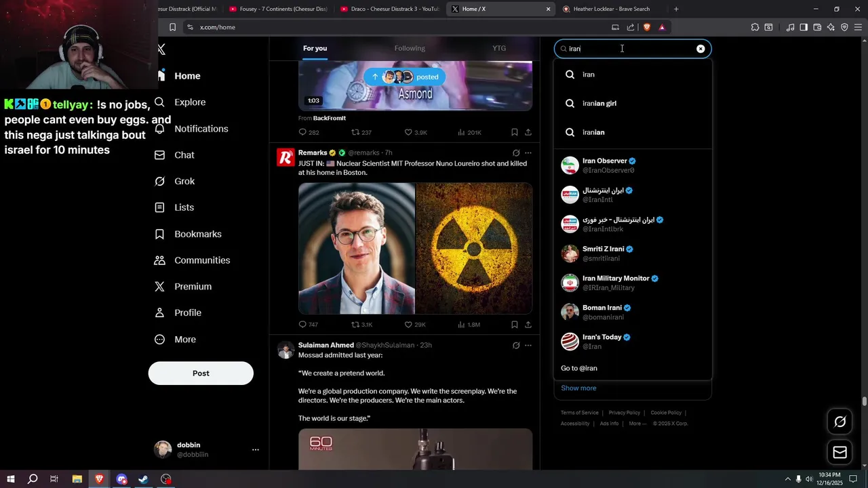The height and width of the screenshot is (488, 868).
Task: Open Lists in the sidebar
Action: [x=175, y=207]
